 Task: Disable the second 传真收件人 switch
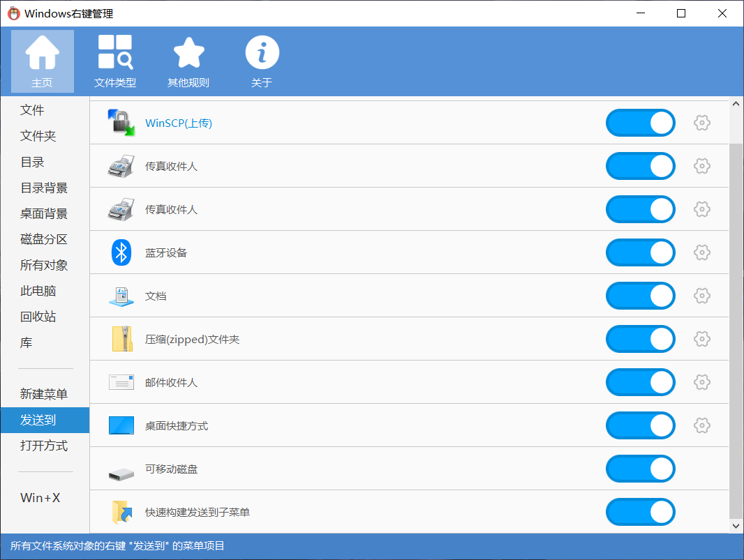[641, 209]
